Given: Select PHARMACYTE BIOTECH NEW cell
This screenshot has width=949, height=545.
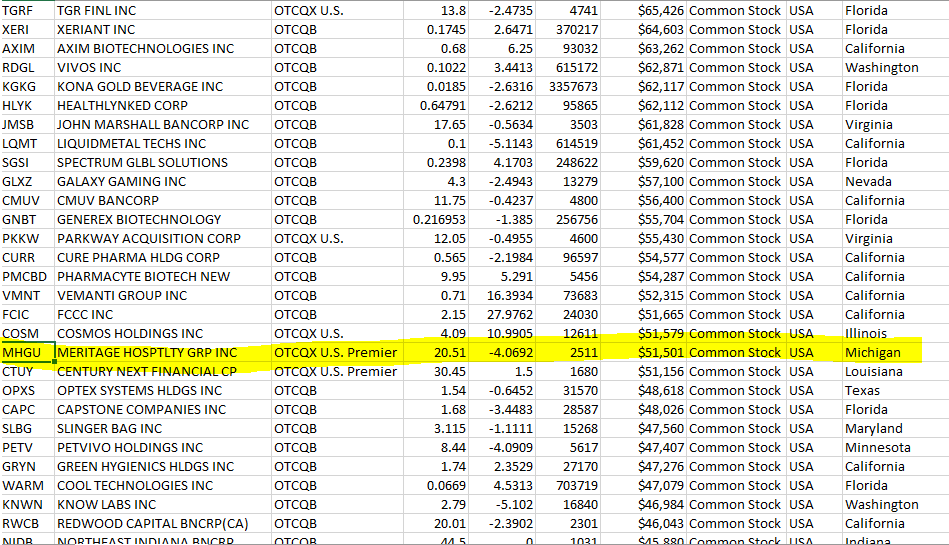Looking at the screenshot, I should 163,277.
